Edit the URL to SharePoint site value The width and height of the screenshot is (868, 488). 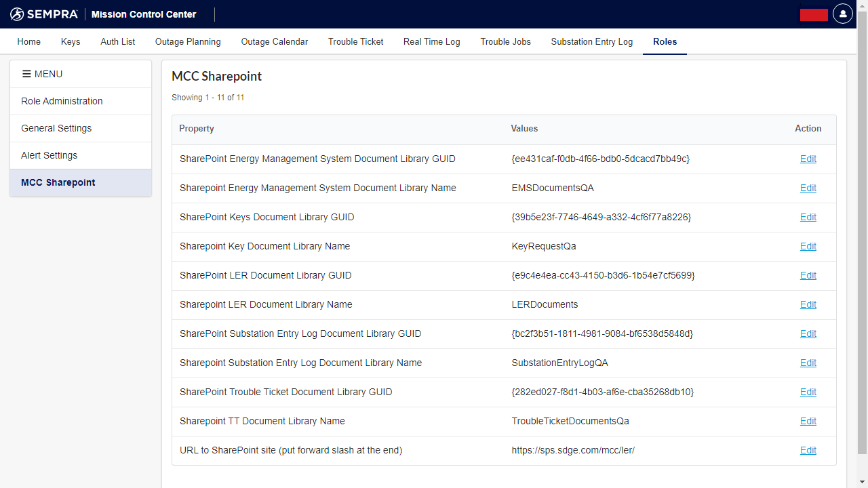[x=808, y=450]
